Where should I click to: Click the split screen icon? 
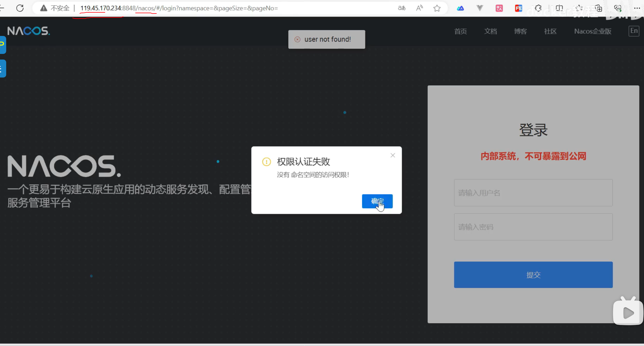point(559,8)
